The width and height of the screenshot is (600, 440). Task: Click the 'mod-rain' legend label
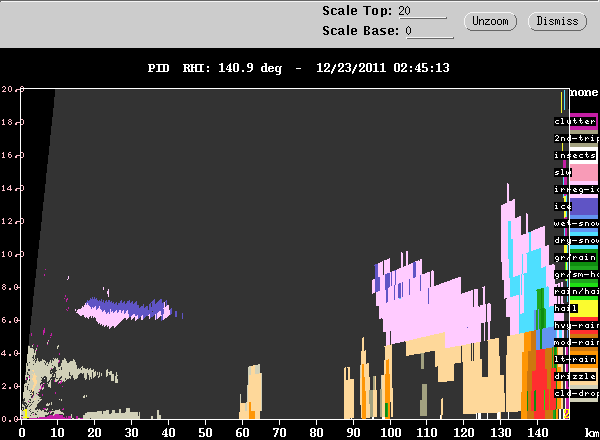pos(576,342)
